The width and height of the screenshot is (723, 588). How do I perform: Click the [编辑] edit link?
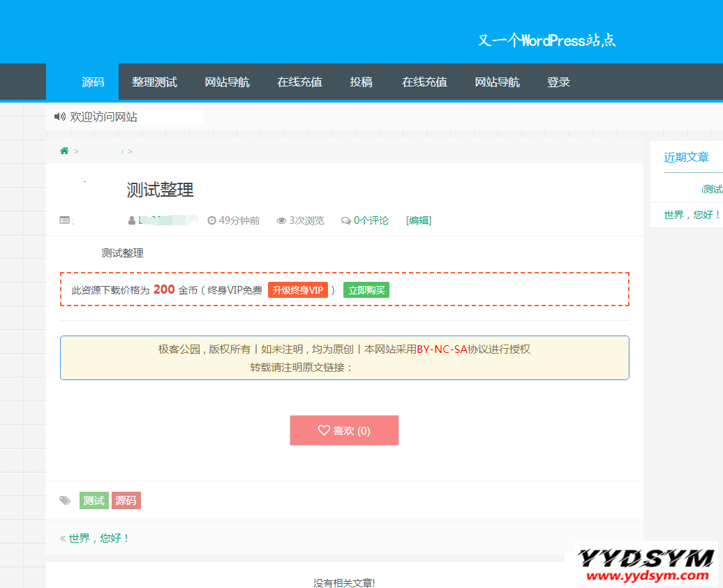[x=419, y=220]
